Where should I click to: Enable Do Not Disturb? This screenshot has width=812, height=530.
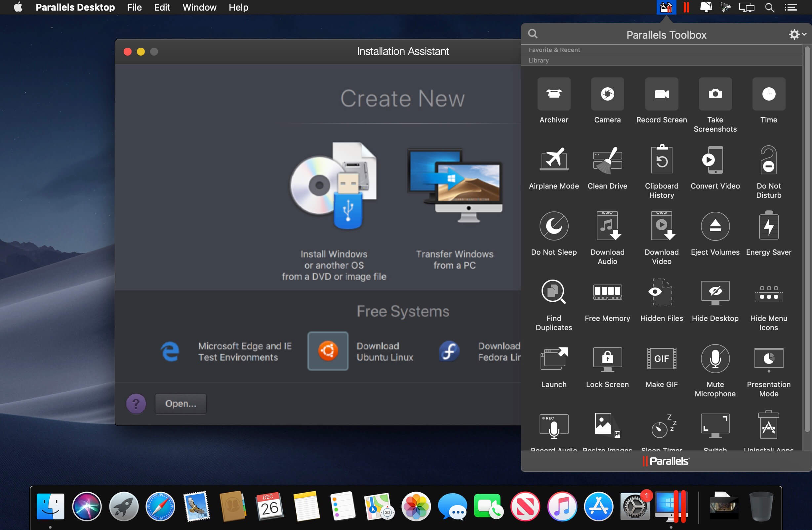click(768, 160)
